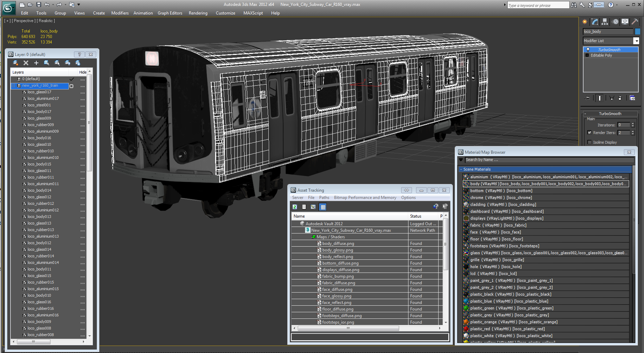The height and width of the screenshot is (353, 644).
Task: Toggle Render Iters checkbox
Action: pos(589,132)
